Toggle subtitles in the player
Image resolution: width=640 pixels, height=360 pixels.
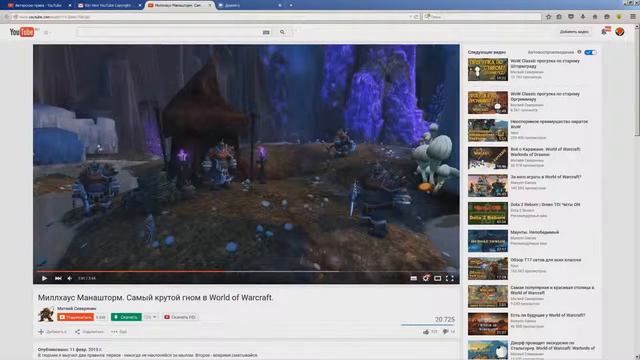click(413, 278)
